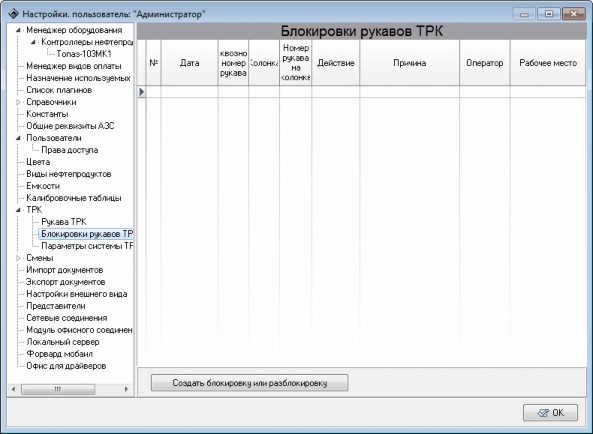Click the tree horizontal scrollbar thumb
Viewport: 593px width, 434px height.
(58, 389)
